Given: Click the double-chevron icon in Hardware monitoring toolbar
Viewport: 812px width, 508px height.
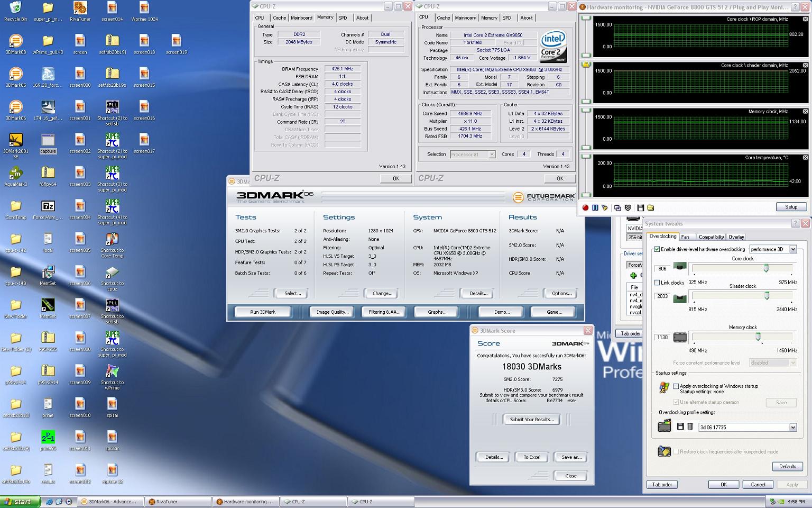Looking at the screenshot, I should tap(628, 207).
